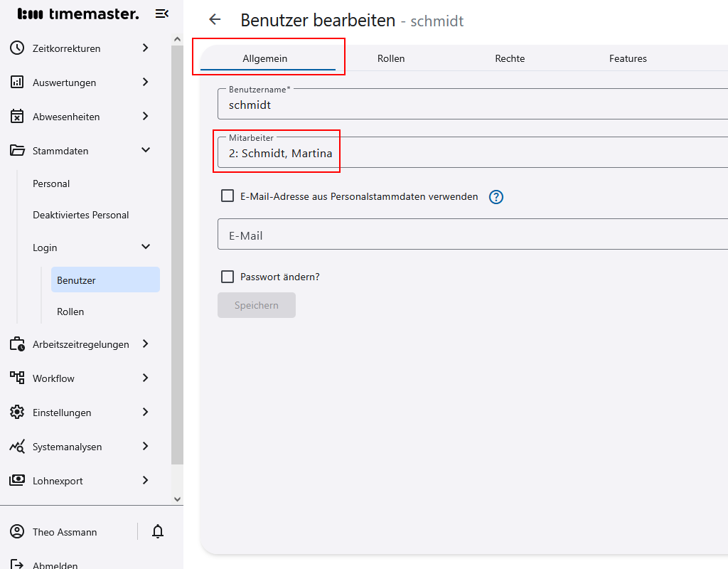Viewport: 728px width, 569px height.
Task: Open the Rechte tab
Action: [x=510, y=58]
